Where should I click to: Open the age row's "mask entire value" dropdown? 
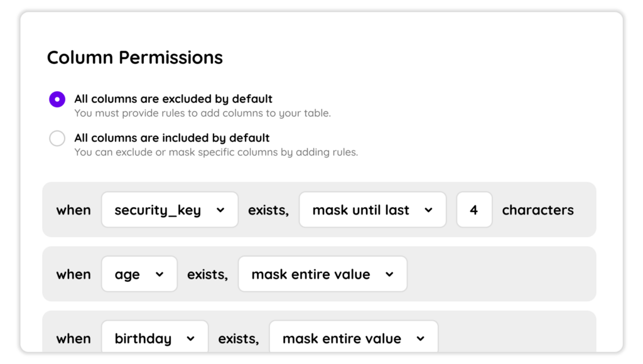322,274
